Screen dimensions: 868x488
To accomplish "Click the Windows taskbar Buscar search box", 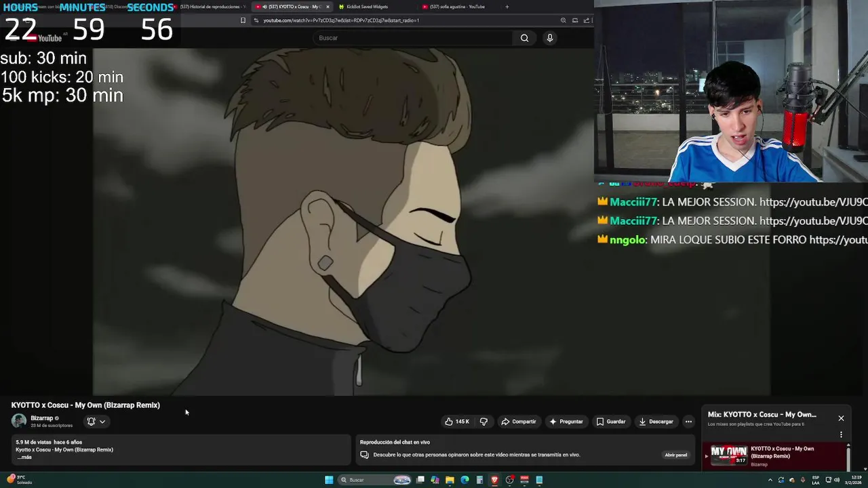I will (376, 480).
